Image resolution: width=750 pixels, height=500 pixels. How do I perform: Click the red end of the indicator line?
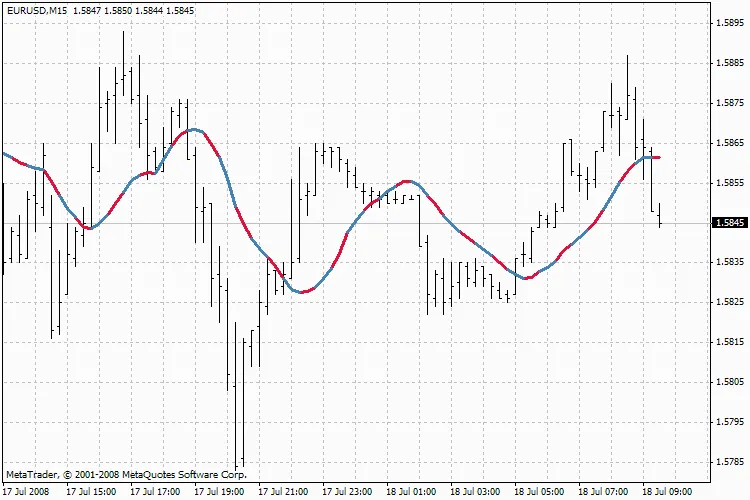656,158
